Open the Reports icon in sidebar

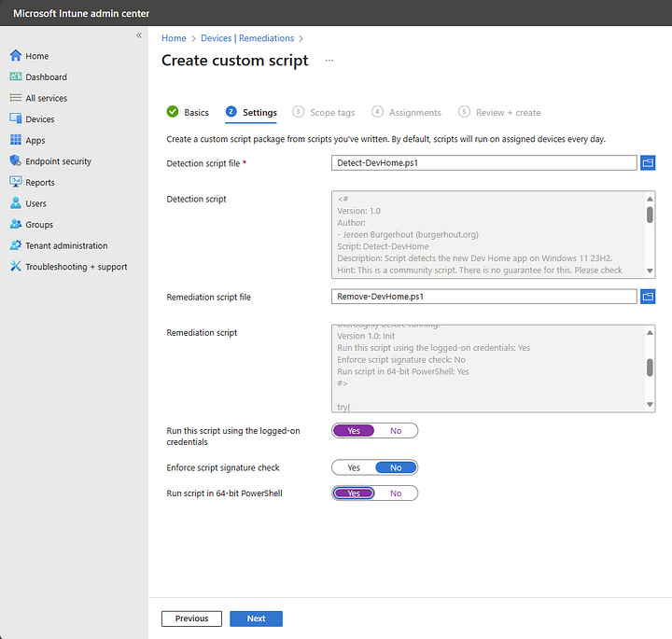[16, 182]
